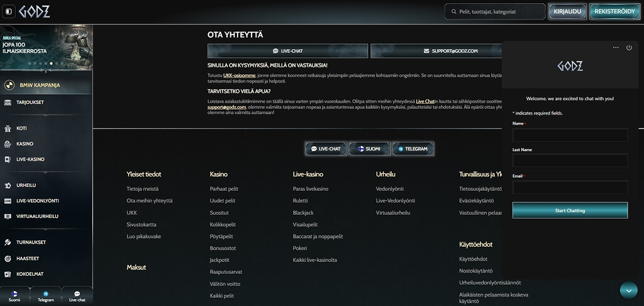This screenshot has height=306, width=644.
Task: Open the footer Suomi language selector
Action: coord(369,149)
